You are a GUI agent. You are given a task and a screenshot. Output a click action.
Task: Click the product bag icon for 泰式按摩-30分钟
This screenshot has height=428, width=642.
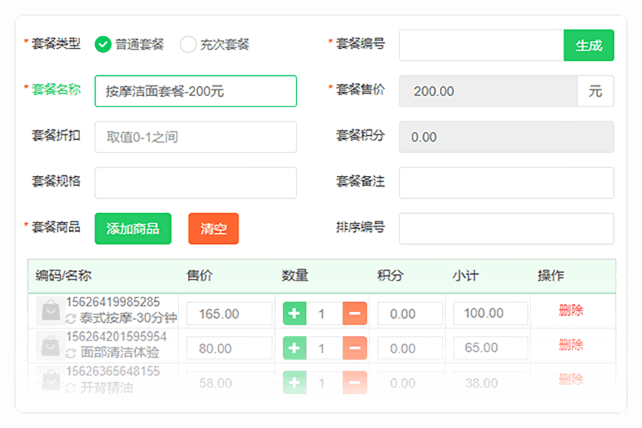(x=51, y=311)
